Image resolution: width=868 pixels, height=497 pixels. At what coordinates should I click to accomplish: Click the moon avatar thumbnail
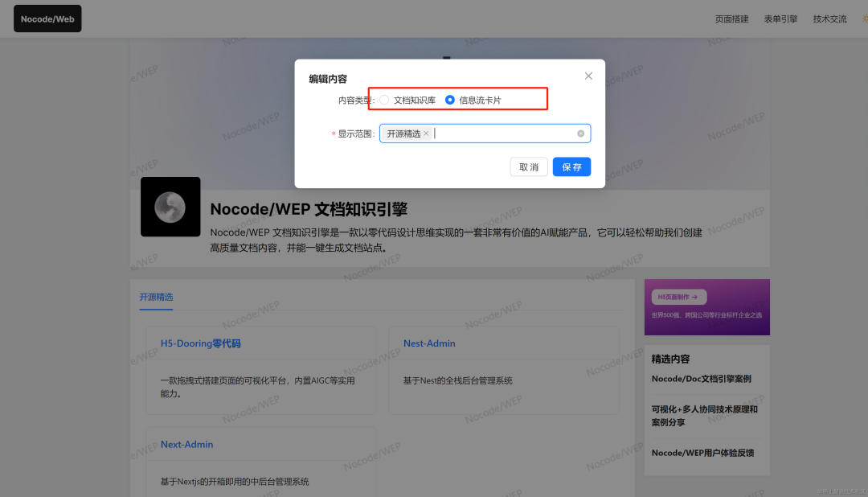tap(170, 207)
